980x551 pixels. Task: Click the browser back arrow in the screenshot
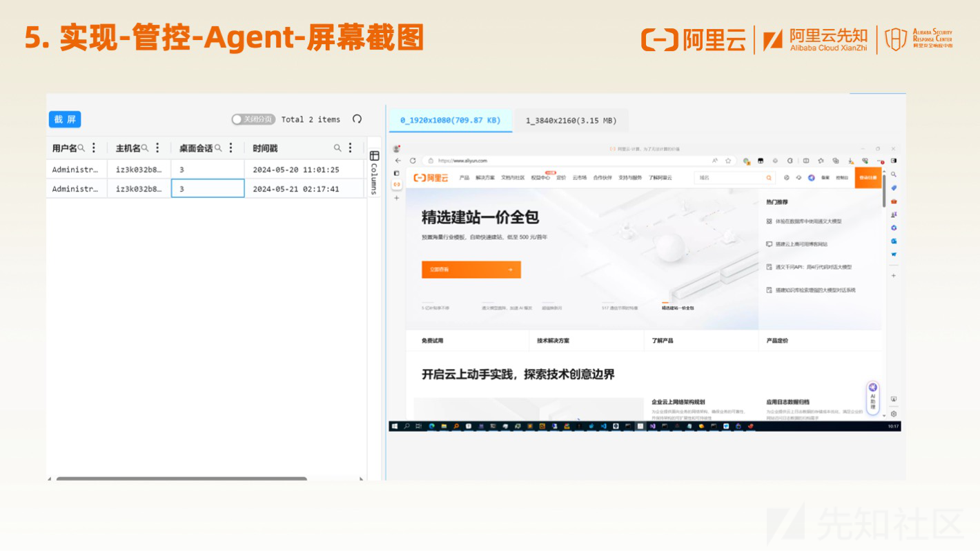tap(398, 161)
